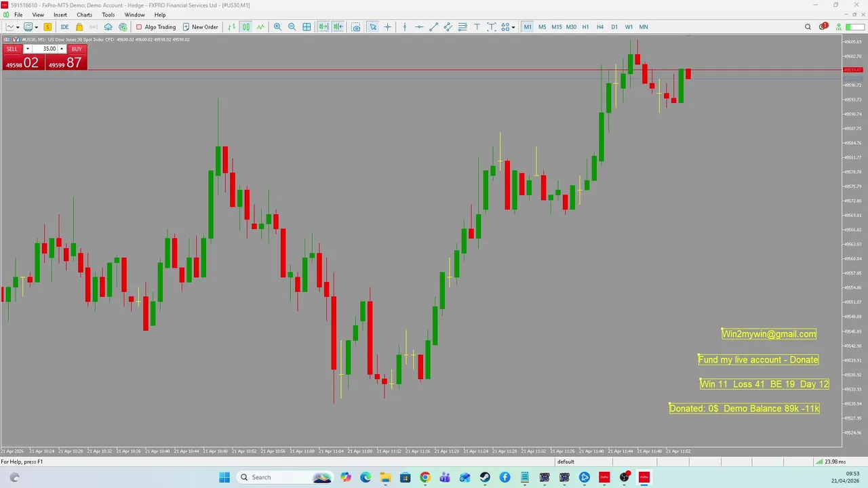868x488 pixels.
Task: Switch to H1 timeframe
Action: coord(585,27)
